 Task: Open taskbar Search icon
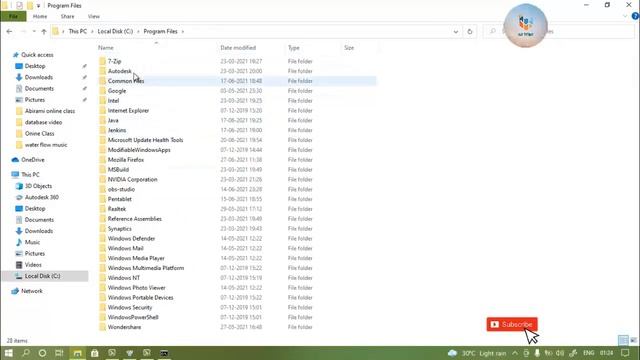click(x=25, y=353)
